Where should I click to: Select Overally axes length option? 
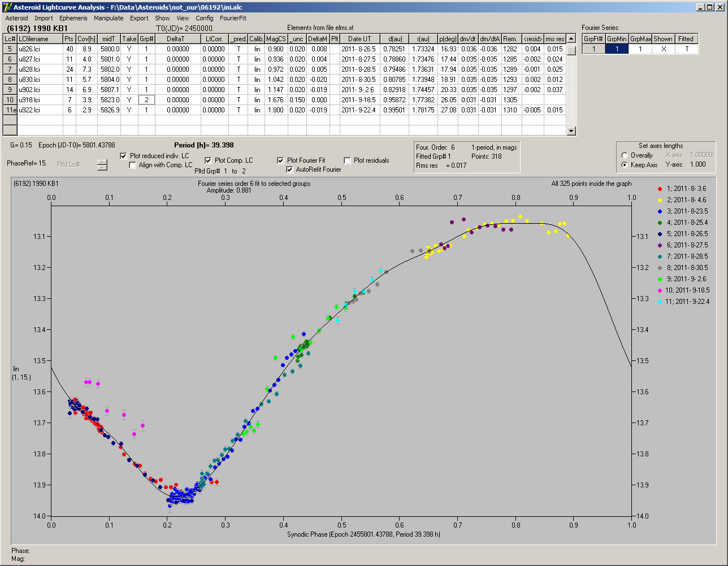tap(624, 155)
